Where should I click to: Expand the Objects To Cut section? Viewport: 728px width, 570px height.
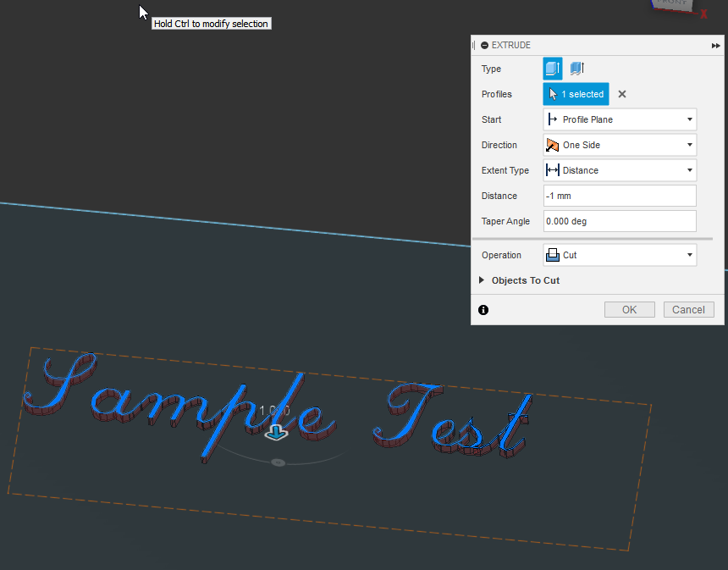click(x=483, y=280)
